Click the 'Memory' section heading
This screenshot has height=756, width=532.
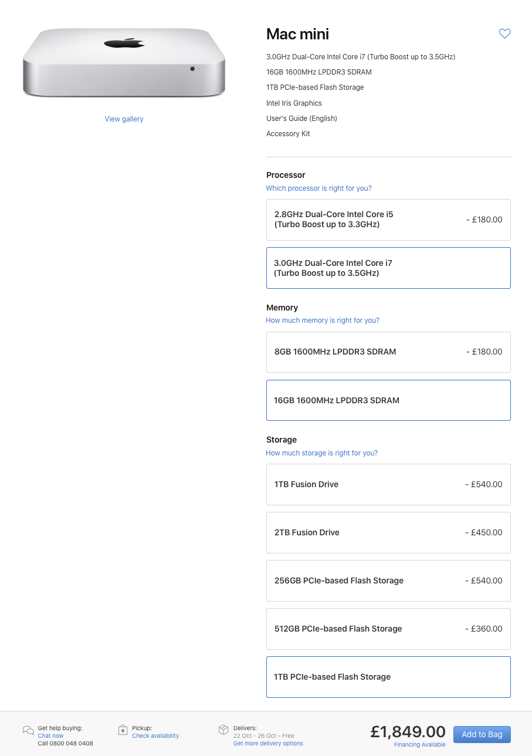tap(282, 308)
